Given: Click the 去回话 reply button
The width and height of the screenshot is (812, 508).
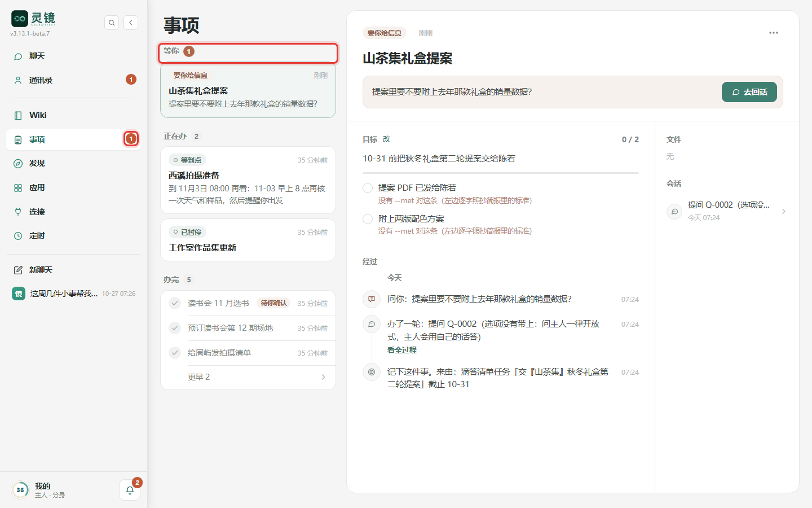Looking at the screenshot, I should 749,92.
